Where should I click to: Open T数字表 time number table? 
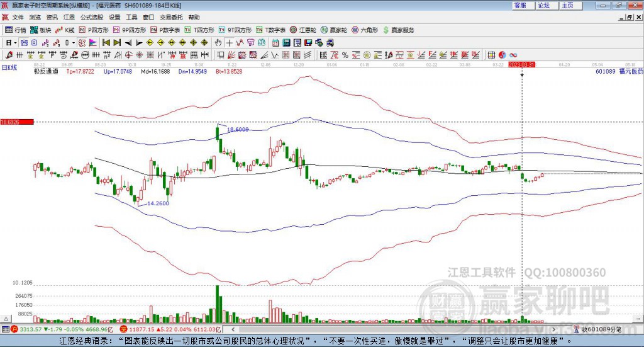pos(270,30)
